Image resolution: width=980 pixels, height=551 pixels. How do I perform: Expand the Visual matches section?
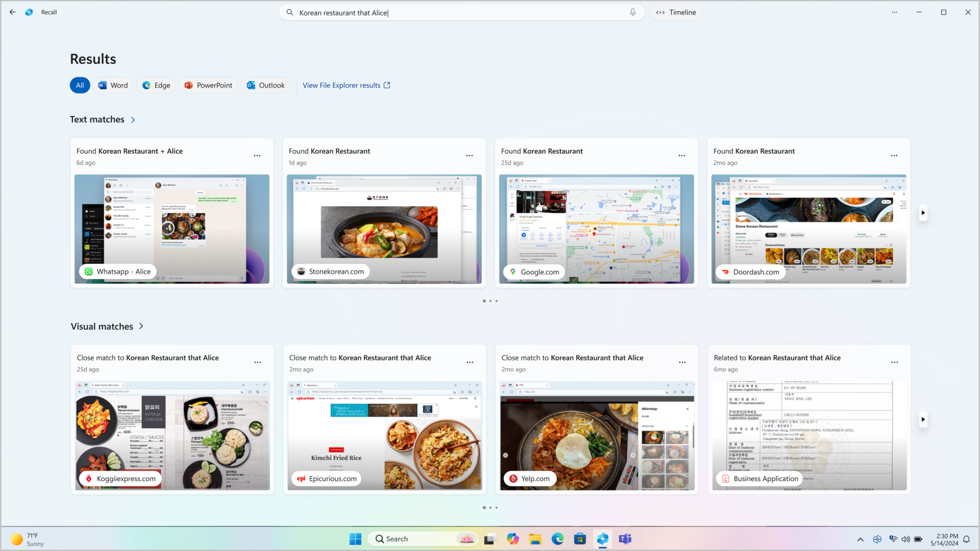coord(141,327)
